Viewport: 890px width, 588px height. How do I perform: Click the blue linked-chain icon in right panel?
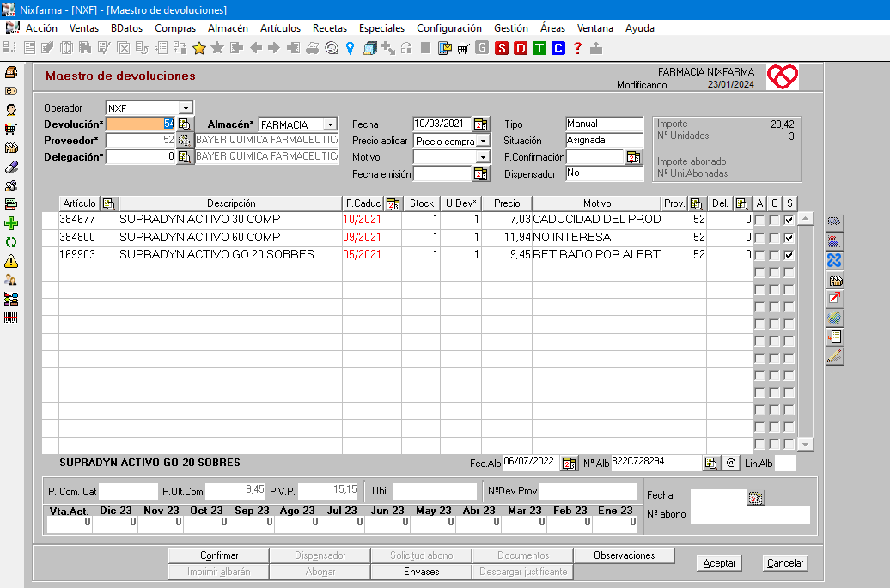834,260
